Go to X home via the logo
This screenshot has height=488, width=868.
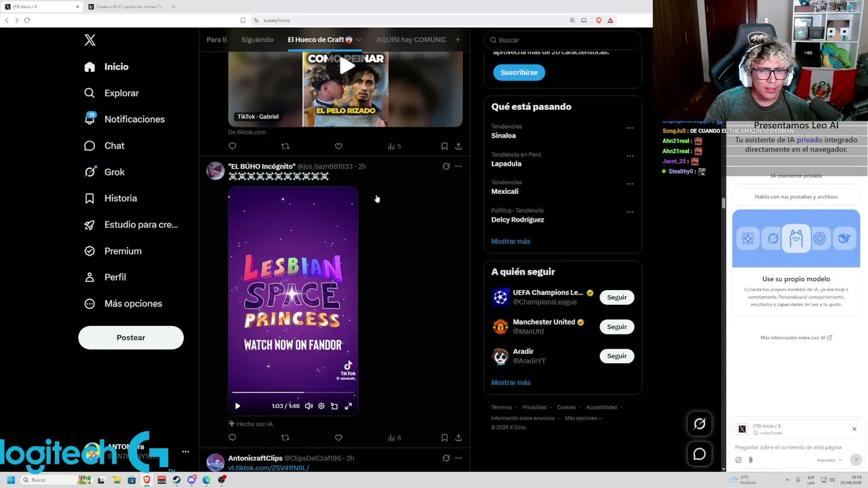(x=90, y=40)
